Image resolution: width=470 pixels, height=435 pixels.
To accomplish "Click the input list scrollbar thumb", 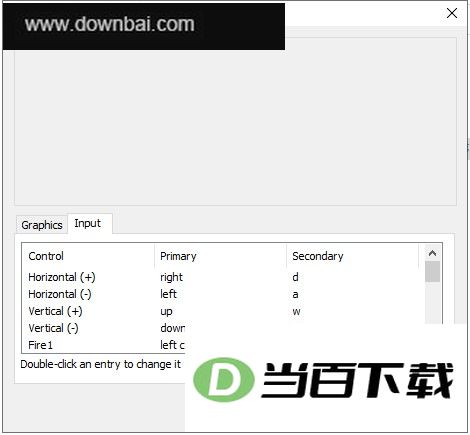I will pos(432,272).
